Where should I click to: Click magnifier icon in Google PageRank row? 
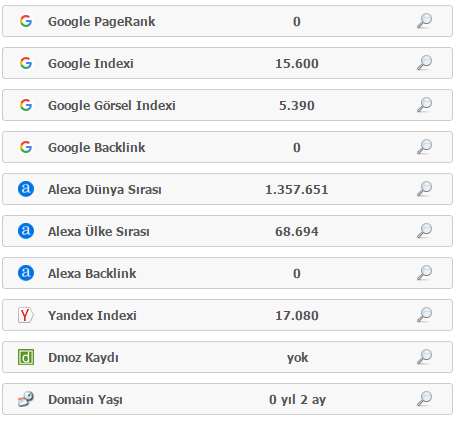coord(424,21)
